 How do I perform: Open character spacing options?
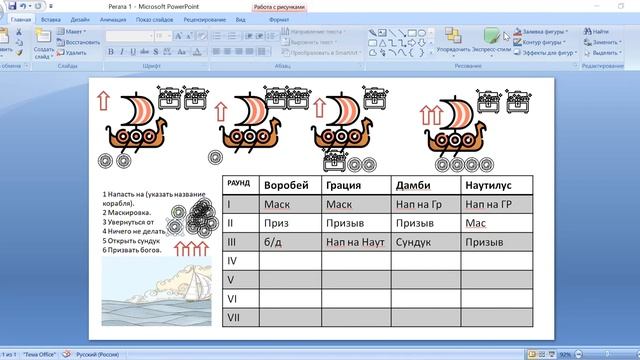pos(167,52)
